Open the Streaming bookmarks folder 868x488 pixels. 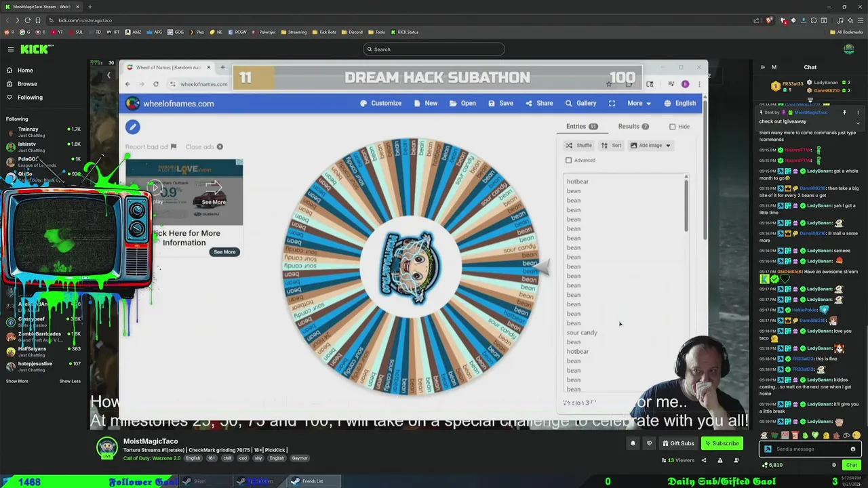click(x=294, y=32)
